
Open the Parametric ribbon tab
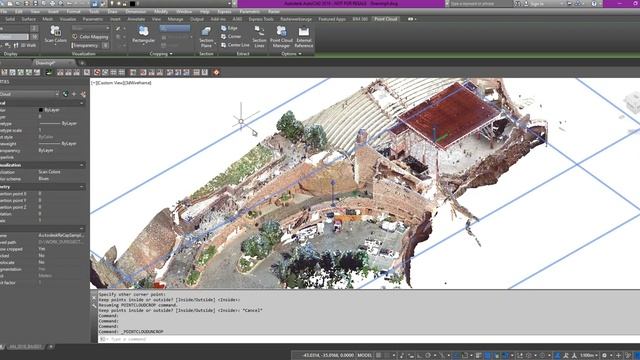pos(93,19)
